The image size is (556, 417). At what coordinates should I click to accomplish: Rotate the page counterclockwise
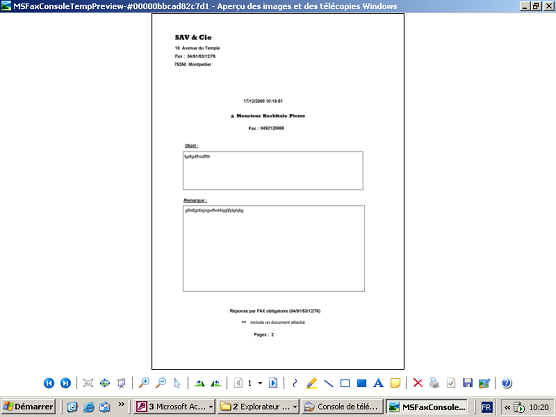[216, 383]
